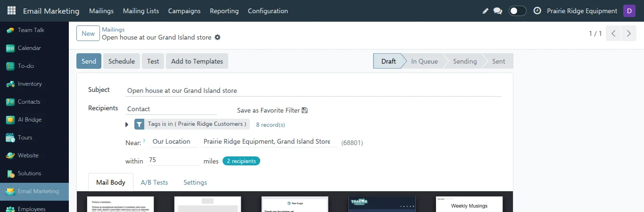Select the Draft status stage
This screenshot has width=644, height=212.
(x=388, y=61)
